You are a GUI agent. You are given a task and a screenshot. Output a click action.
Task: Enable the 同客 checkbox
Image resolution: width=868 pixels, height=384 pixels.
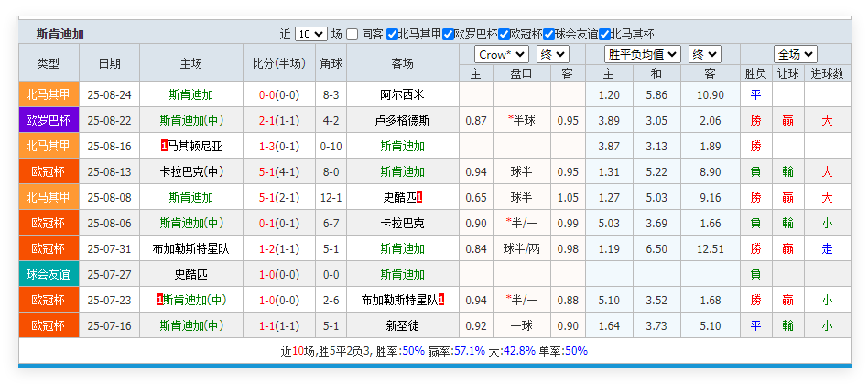353,34
